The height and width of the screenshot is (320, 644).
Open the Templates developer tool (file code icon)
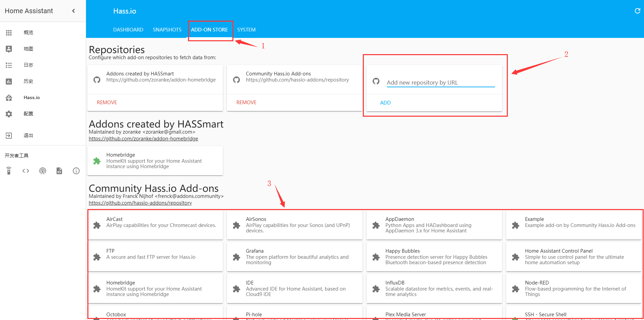[59, 171]
